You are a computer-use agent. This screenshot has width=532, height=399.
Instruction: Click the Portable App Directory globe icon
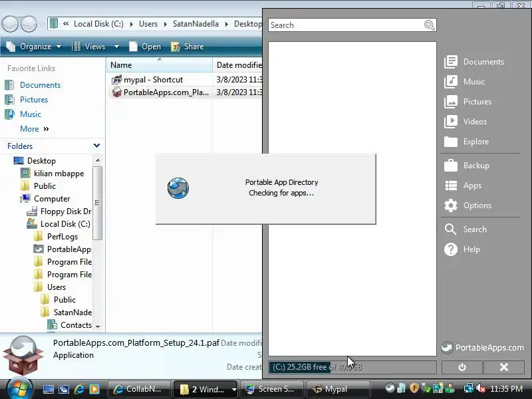(x=178, y=188)
